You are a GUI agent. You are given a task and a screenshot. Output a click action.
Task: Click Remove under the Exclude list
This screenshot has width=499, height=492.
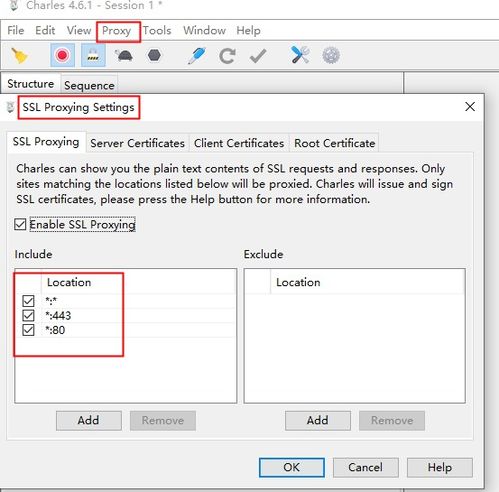coord(392,420)
